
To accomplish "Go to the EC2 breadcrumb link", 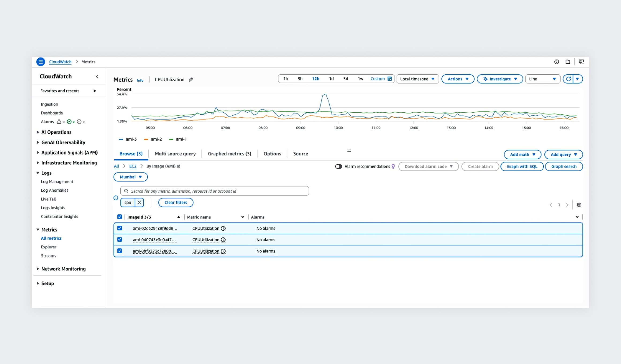I will pyautogui.click(x=133, y=166).
